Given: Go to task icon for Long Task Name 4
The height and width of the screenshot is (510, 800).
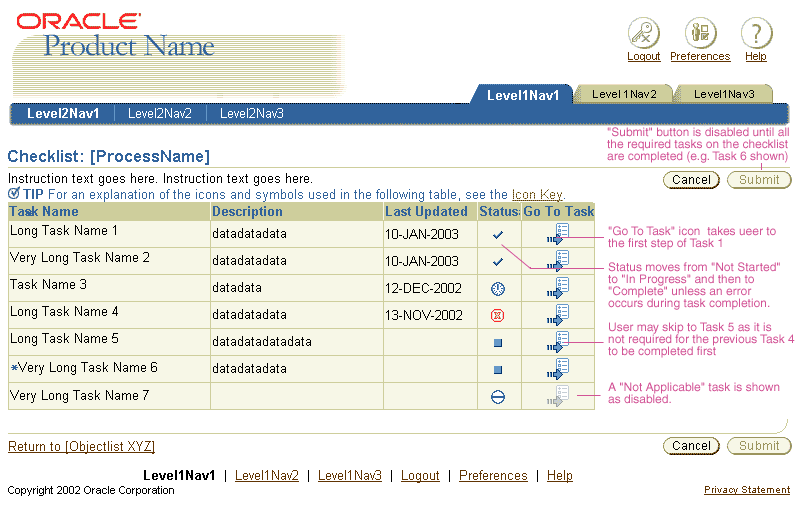Looking at the screenshot, I should (558, 315).
